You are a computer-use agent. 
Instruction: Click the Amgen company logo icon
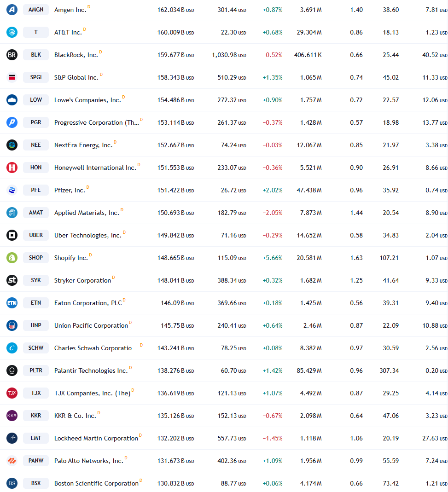point(12,10)
